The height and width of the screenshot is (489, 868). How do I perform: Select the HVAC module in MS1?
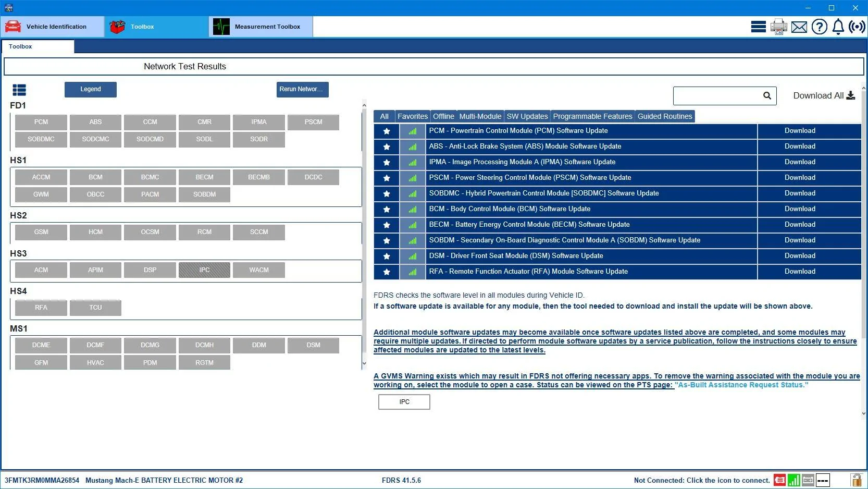tap(95, 363)
